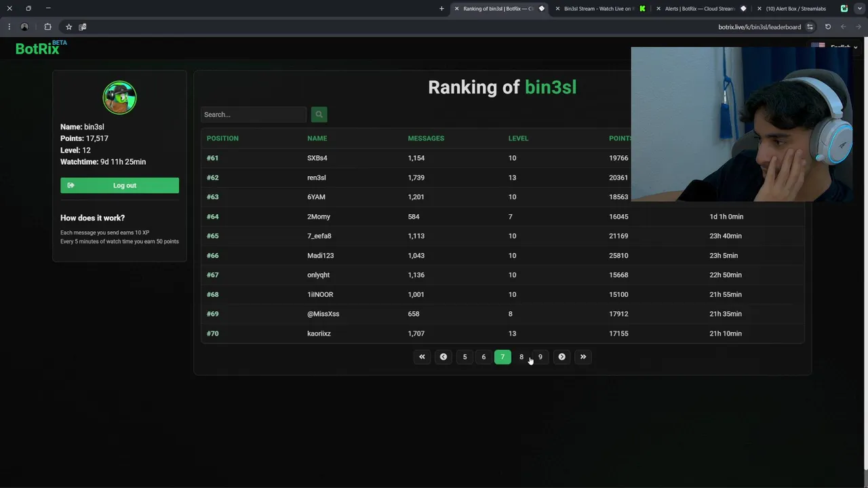Open site settings icon beside URL

coord(810,27)
